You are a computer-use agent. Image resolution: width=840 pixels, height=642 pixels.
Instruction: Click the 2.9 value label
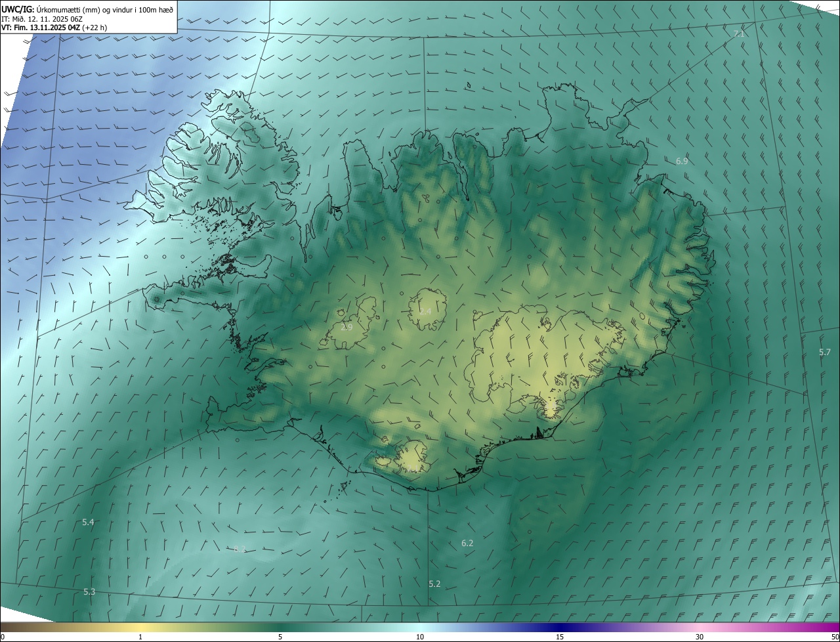click(346, 327)
